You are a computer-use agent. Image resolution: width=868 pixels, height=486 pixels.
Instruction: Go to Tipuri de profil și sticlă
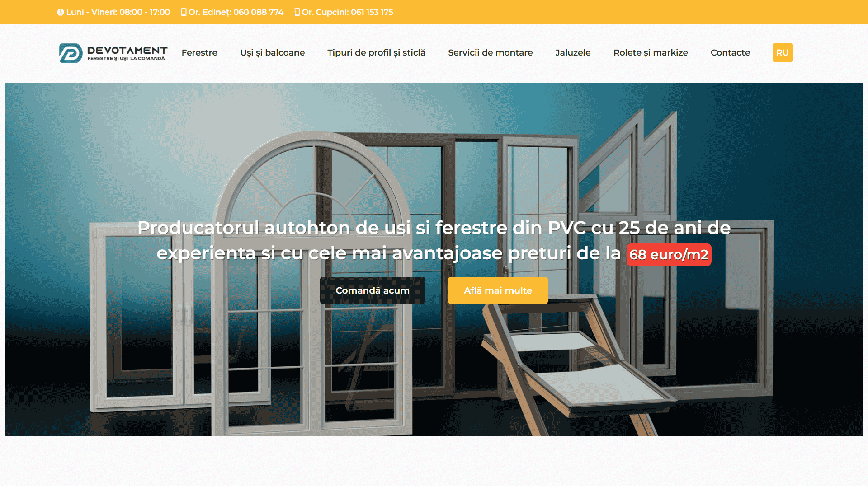(376, 52)
